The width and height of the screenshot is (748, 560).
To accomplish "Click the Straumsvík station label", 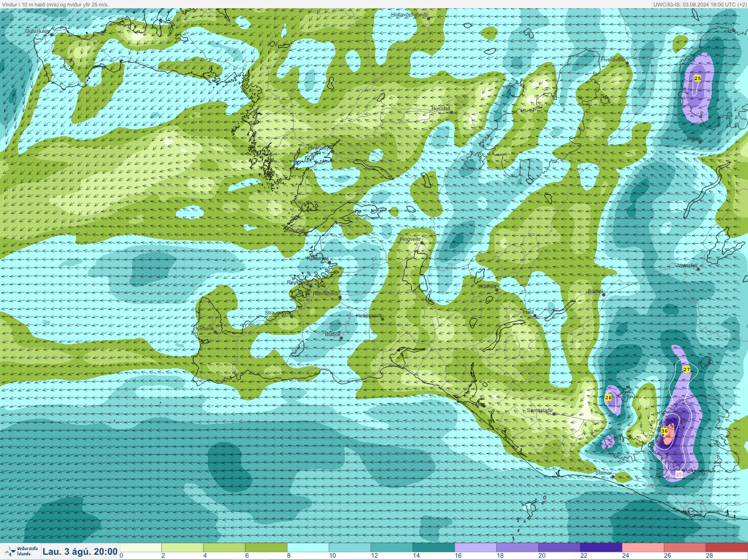I will (x=278, y=313).
